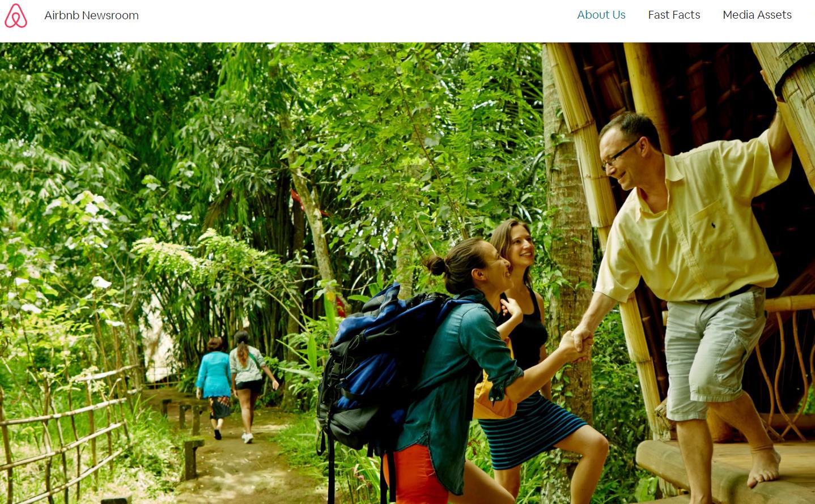Click the man's eyeglasses

click(618, 154)
